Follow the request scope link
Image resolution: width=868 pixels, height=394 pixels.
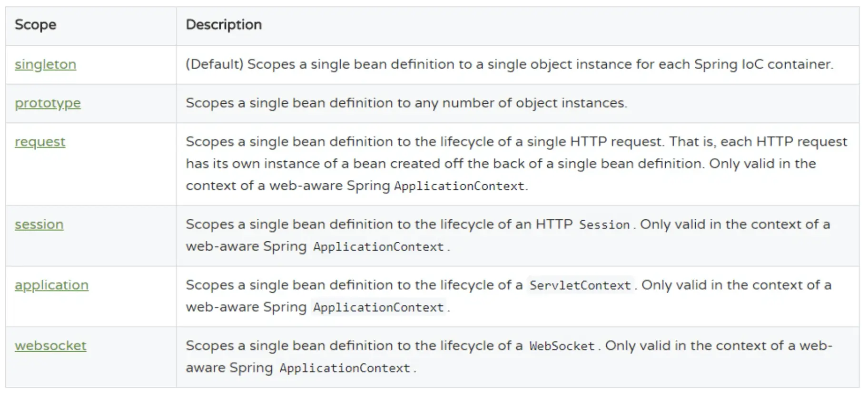pos(40,142)
